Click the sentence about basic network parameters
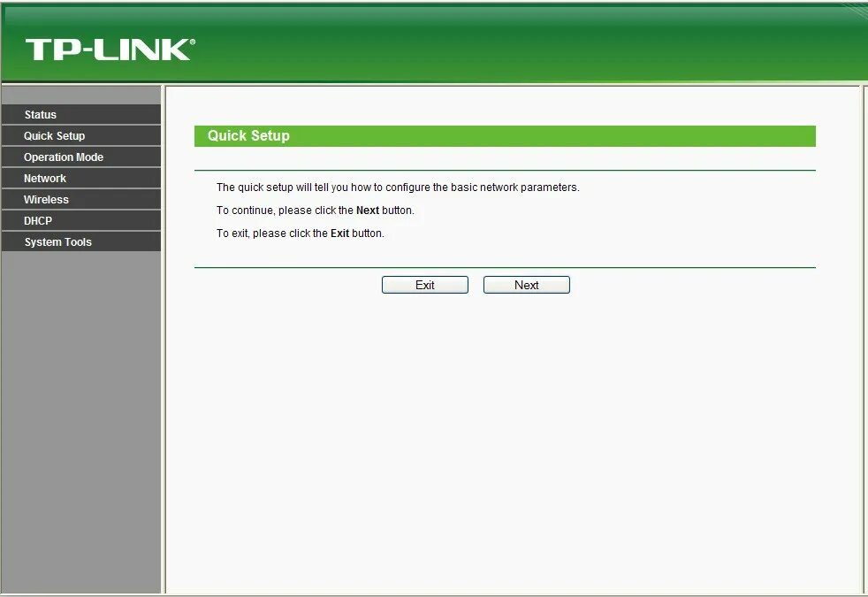Screen dimensions: 868x597 (398, 188)
